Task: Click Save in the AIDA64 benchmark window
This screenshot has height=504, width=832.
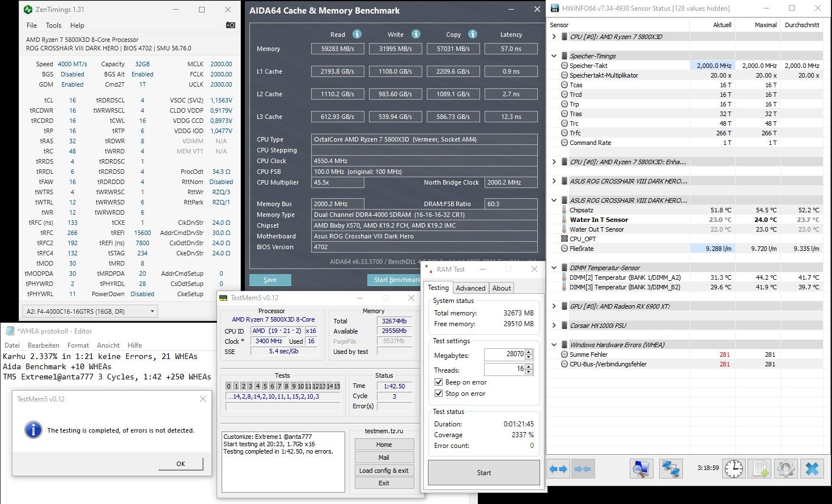Action: [270, 280]
